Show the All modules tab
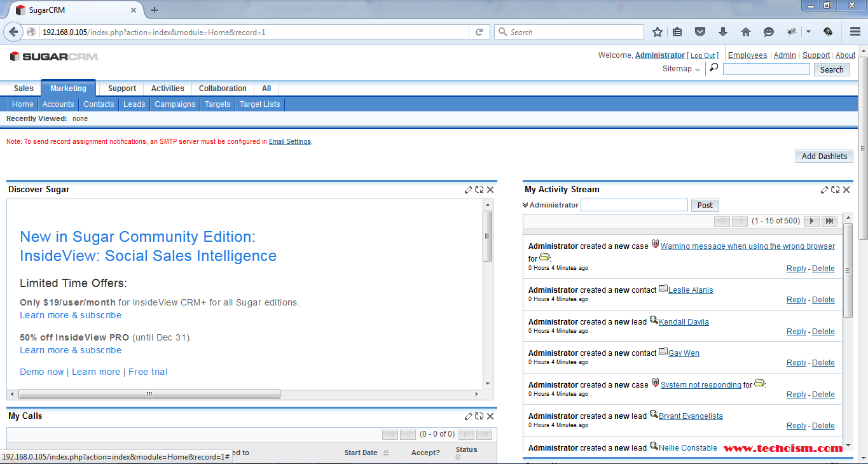868x464 pixels. [266, 88]
